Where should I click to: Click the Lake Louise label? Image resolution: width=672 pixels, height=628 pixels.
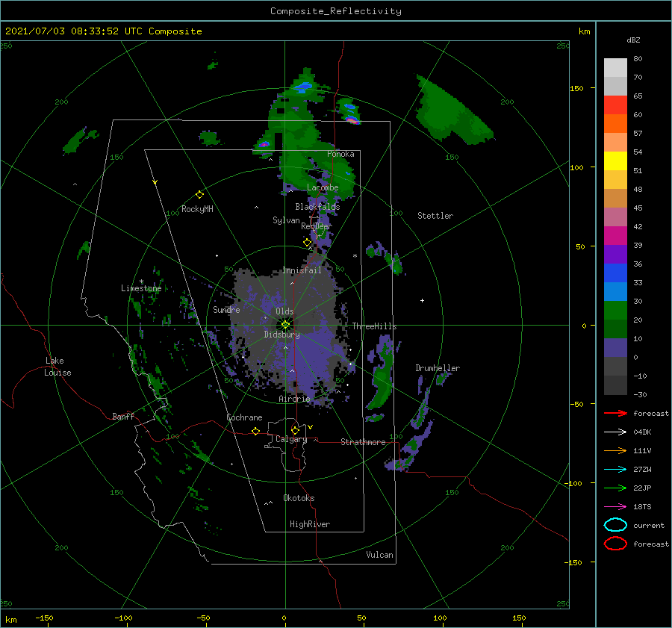tap(57, 367)
